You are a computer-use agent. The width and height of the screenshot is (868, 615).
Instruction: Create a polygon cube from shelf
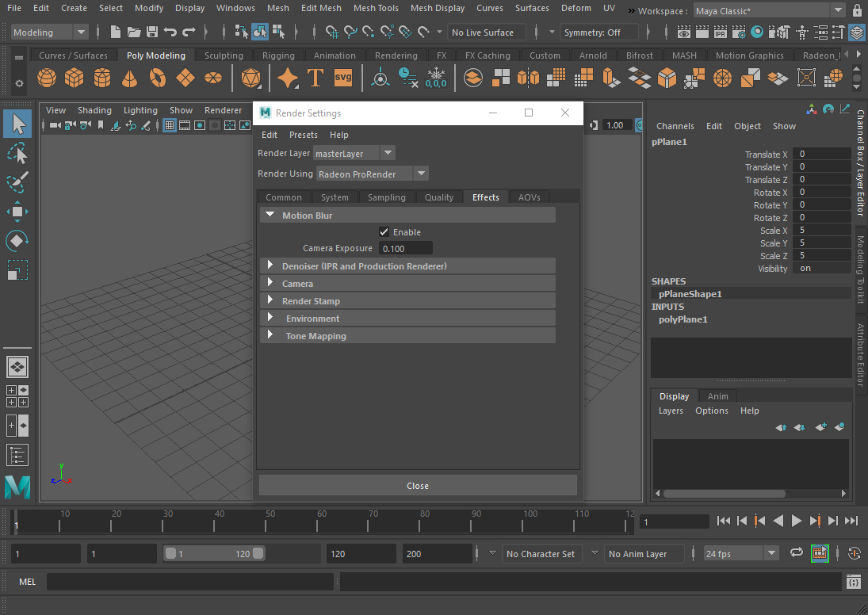point(75,78)
